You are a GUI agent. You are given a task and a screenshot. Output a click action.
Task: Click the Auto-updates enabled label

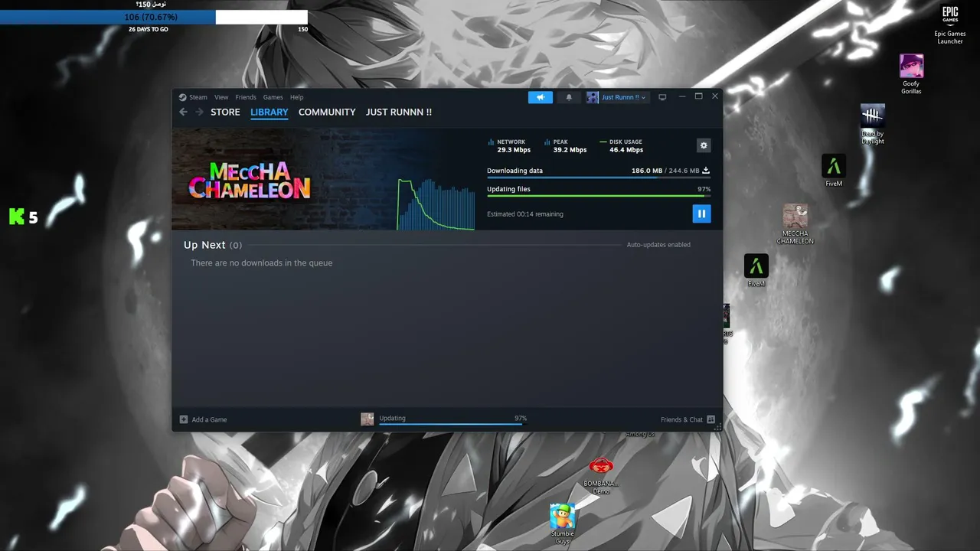[x=658, y=245]
